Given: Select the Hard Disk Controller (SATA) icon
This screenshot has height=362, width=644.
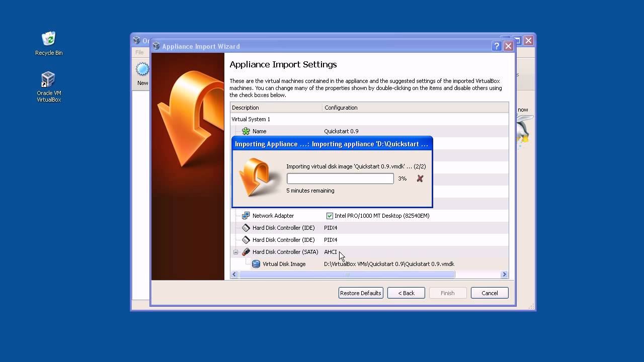Looking at the screenshot, I should [246, 252].
